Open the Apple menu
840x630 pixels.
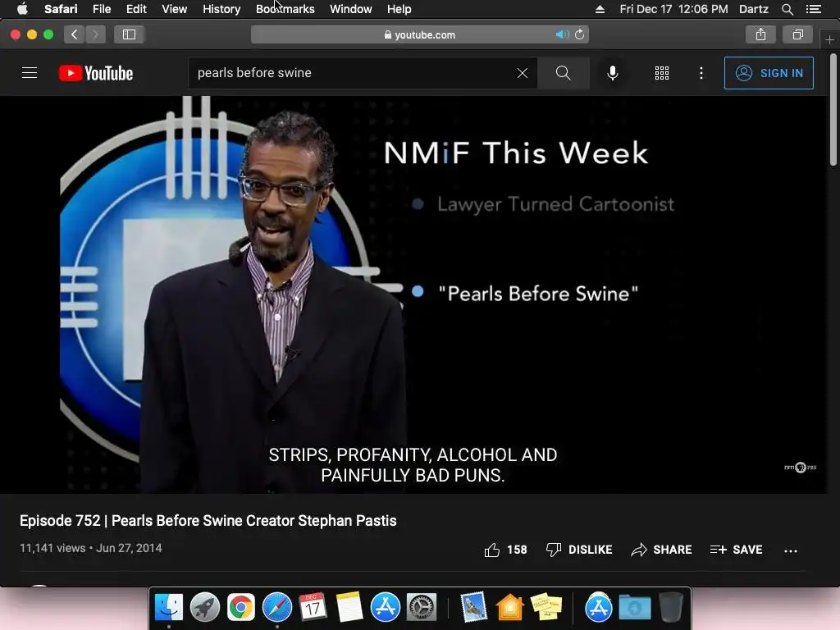coord(22,9)
